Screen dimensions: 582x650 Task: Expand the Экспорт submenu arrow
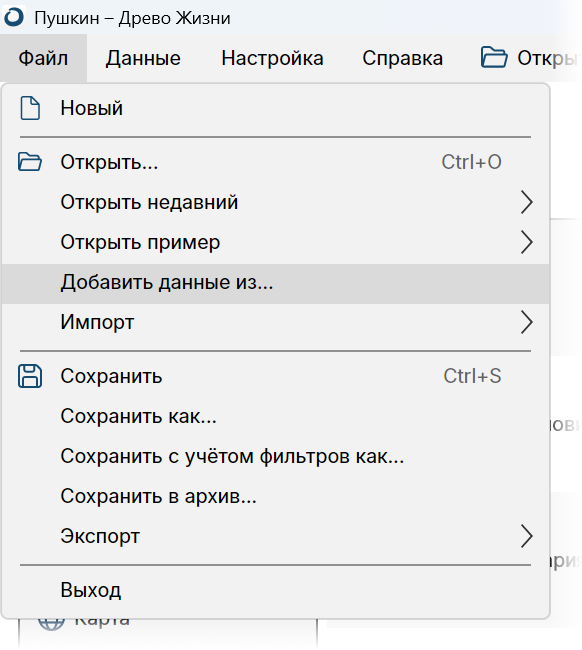526,536
